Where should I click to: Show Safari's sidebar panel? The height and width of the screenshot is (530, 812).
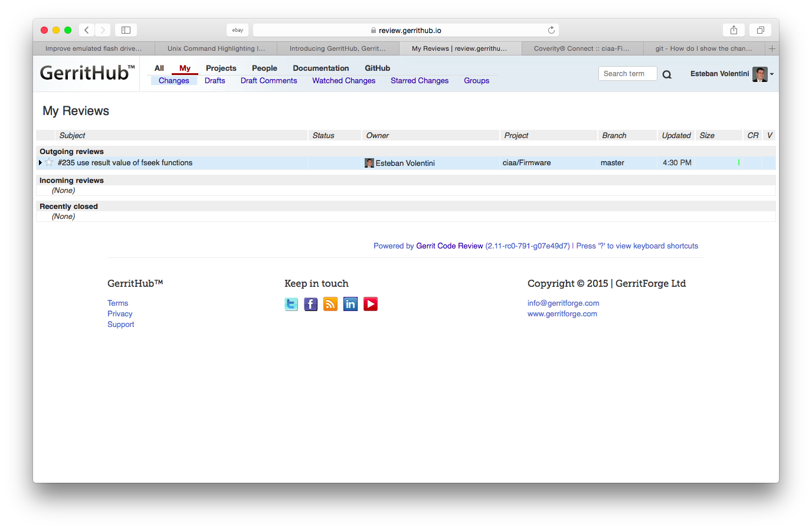coord(126,30)
